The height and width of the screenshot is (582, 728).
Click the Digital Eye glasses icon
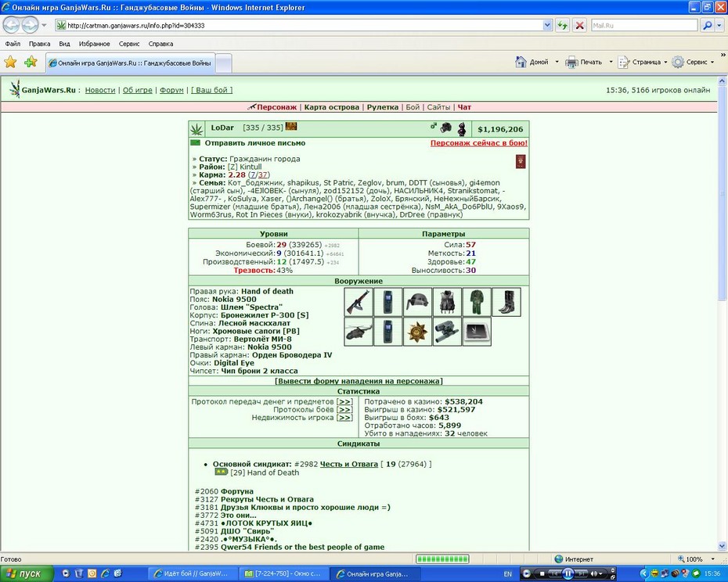click(447, 332)
